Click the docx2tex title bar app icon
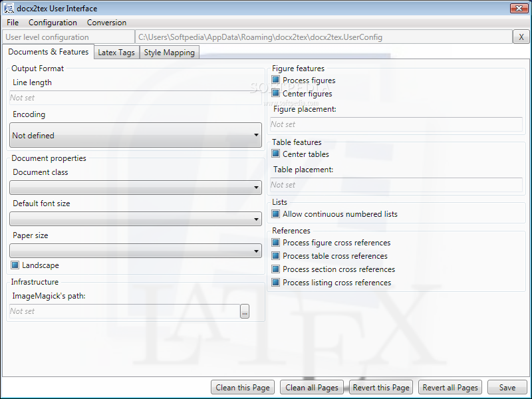Image resolution: width=532 pixels, height=399 pixels. pos(8,8)
